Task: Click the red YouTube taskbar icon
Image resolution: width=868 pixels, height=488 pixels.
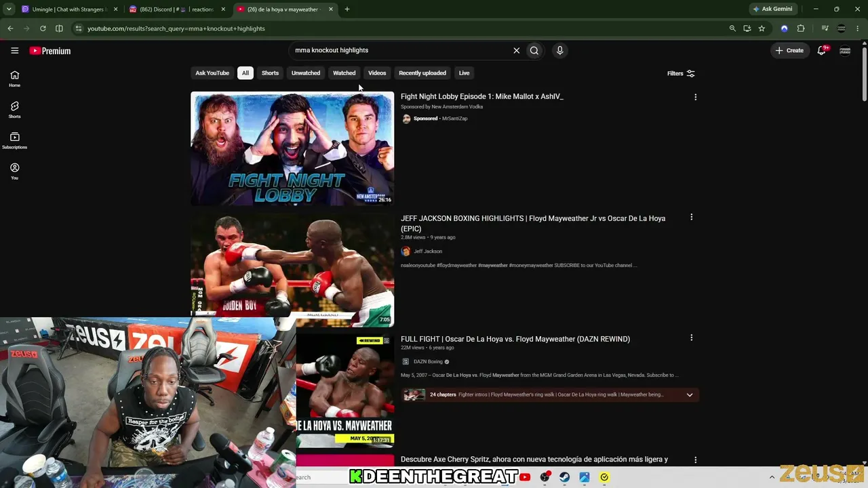Action: pos(524,477)
